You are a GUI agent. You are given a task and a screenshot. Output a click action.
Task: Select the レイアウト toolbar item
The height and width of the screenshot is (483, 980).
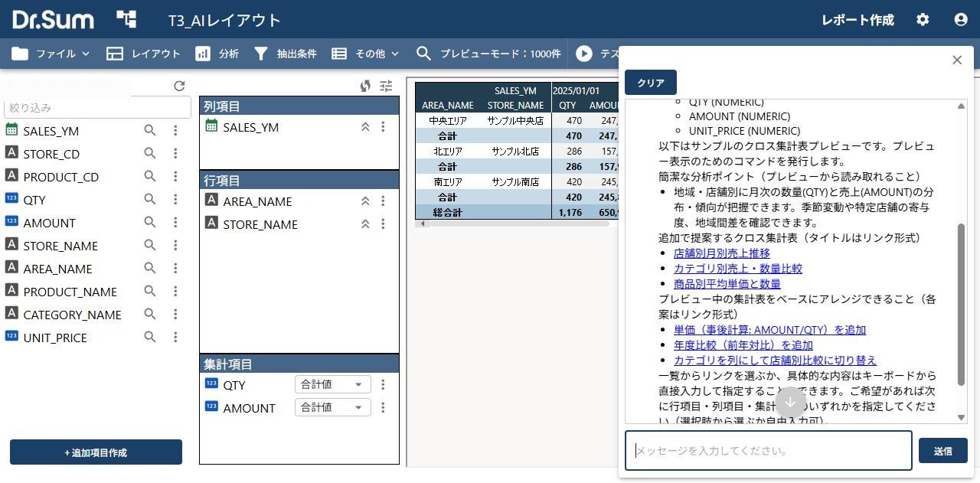[143, 54]
